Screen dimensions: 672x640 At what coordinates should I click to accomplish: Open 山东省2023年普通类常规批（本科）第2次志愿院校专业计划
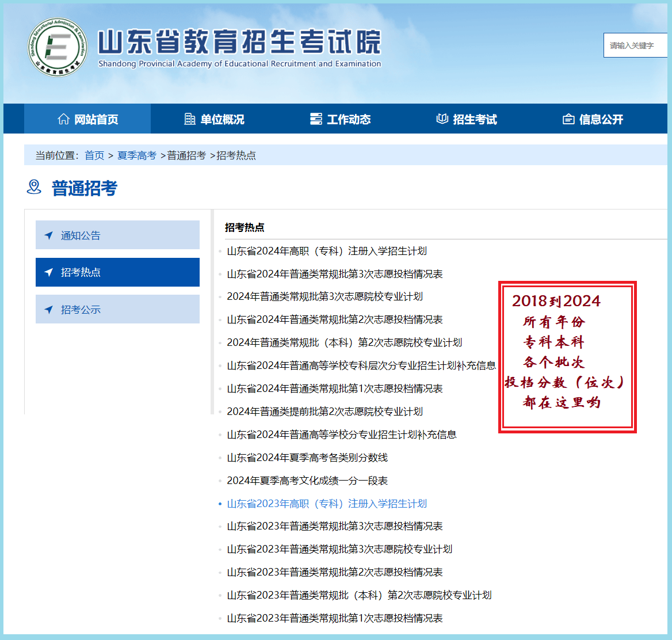pos(359,595)
